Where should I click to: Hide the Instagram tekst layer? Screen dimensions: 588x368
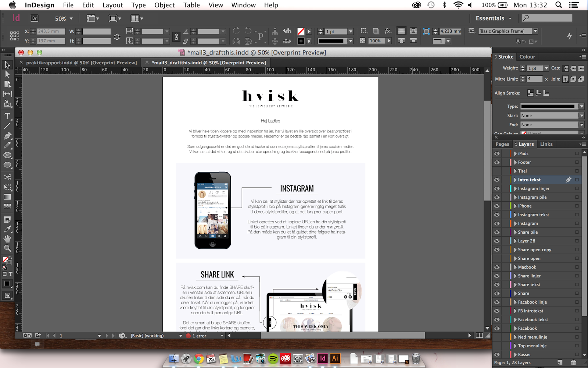[497, 215]
